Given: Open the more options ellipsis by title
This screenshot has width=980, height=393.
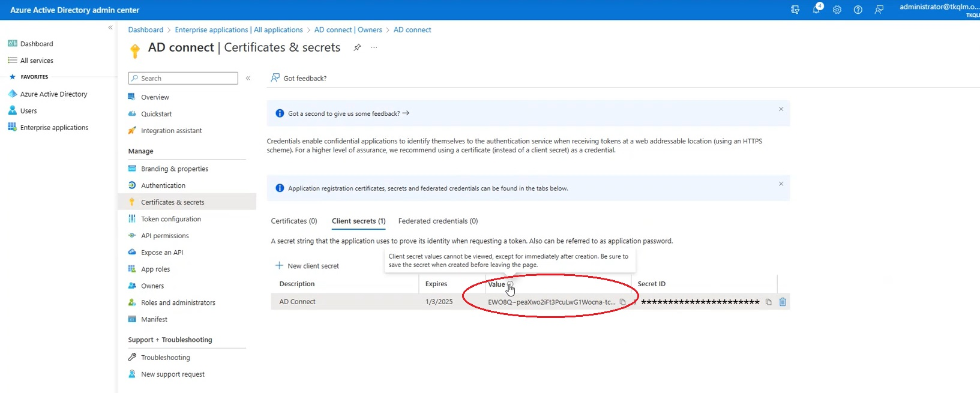Looking at the screenshot, I should [374, 47].
